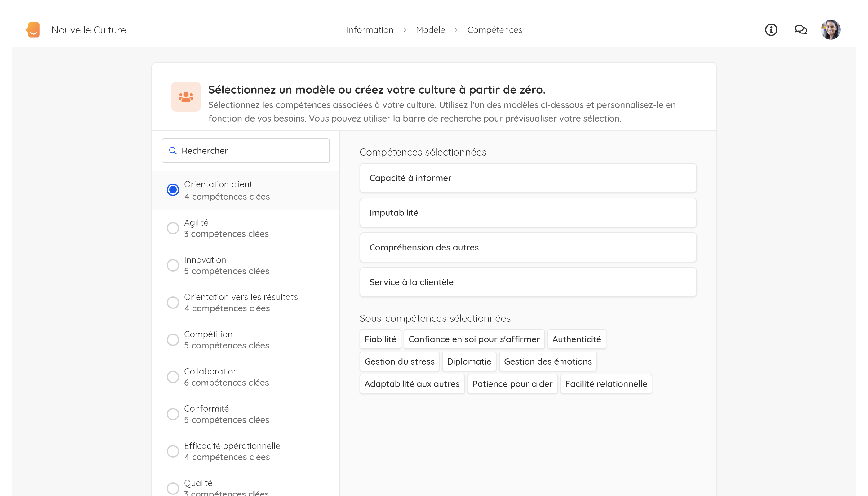Click the user profile avatar
This screenshot has width=868, height=496.
[830, 30]
